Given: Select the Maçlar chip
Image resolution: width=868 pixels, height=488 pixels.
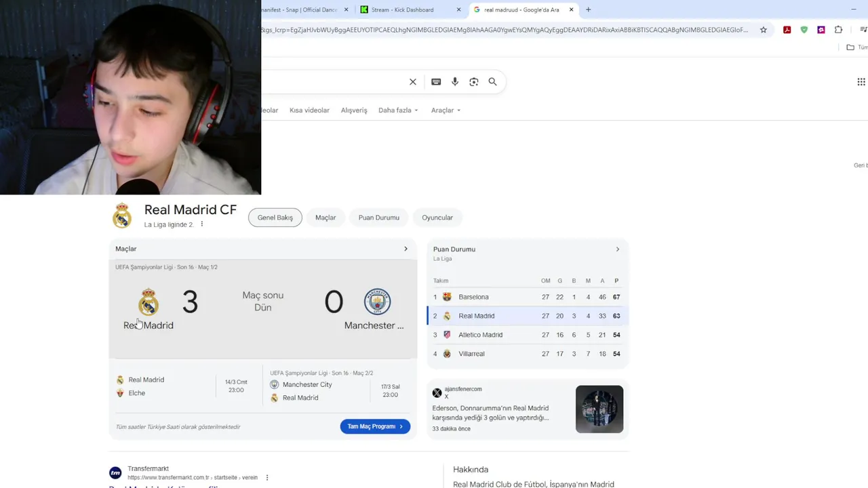Looking at the screenshot, I should tap(325, 218).
